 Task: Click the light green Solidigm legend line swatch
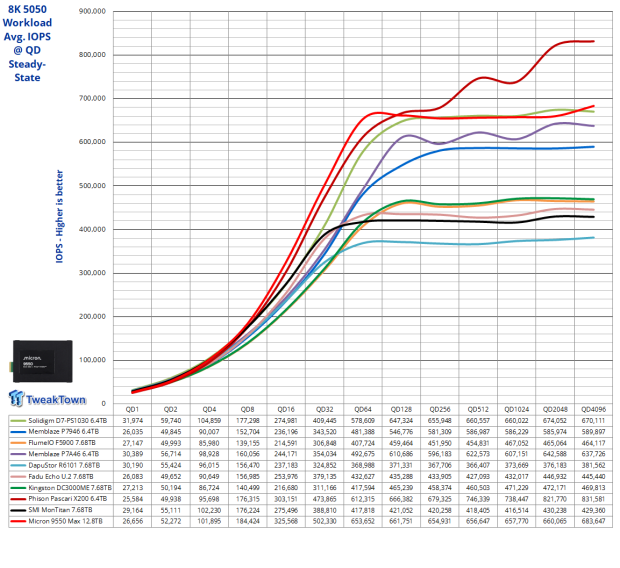coord(18,421)
